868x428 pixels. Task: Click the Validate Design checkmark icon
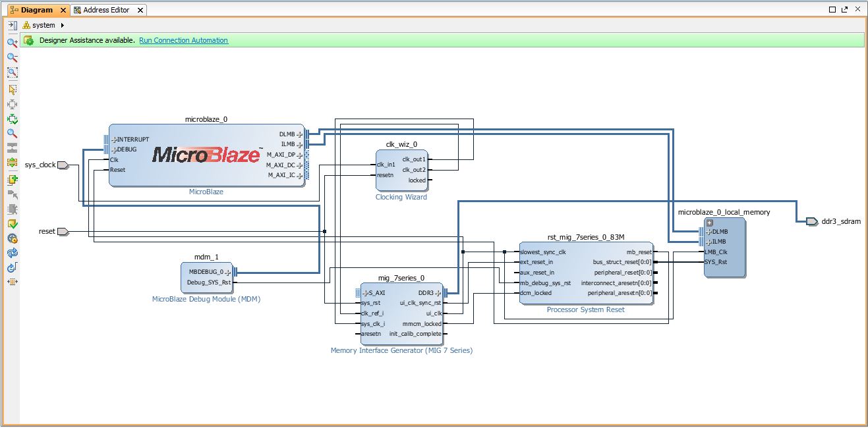coord(13,224)
